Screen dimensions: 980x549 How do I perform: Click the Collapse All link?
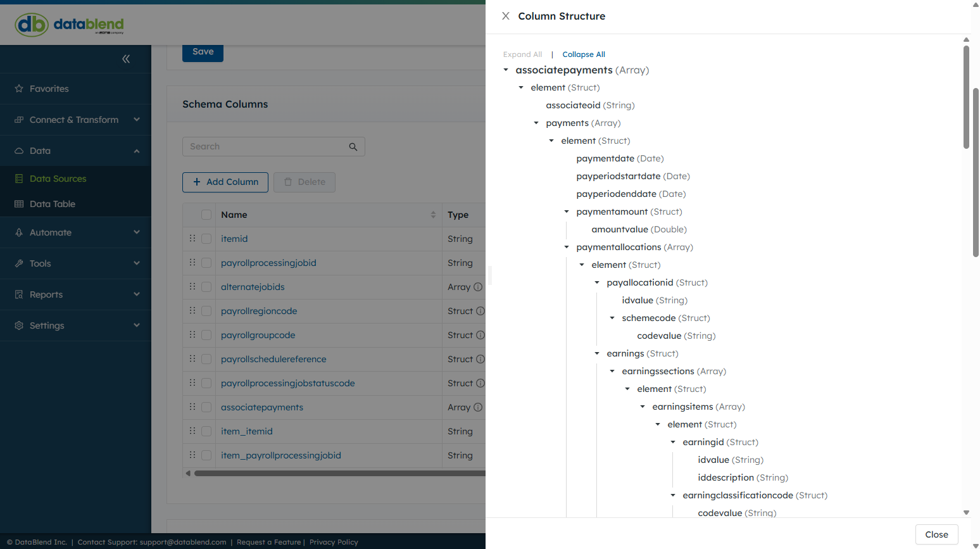point(584,54)
